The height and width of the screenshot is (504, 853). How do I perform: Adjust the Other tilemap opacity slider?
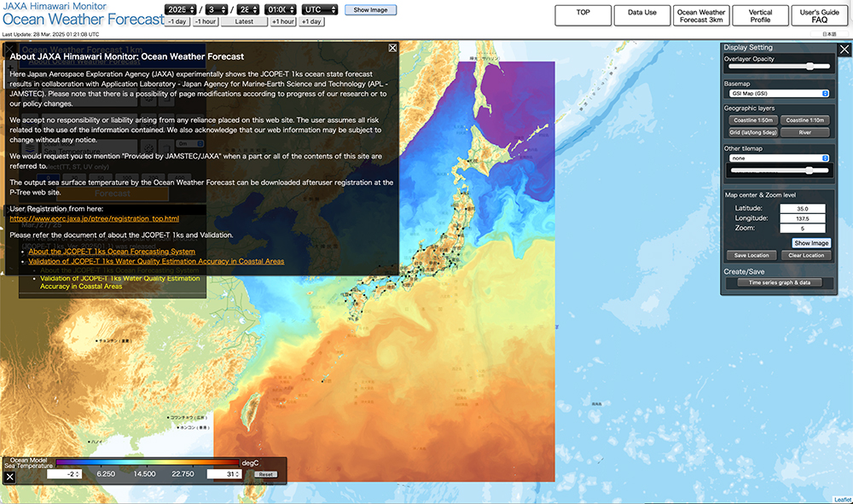(779, 171)
